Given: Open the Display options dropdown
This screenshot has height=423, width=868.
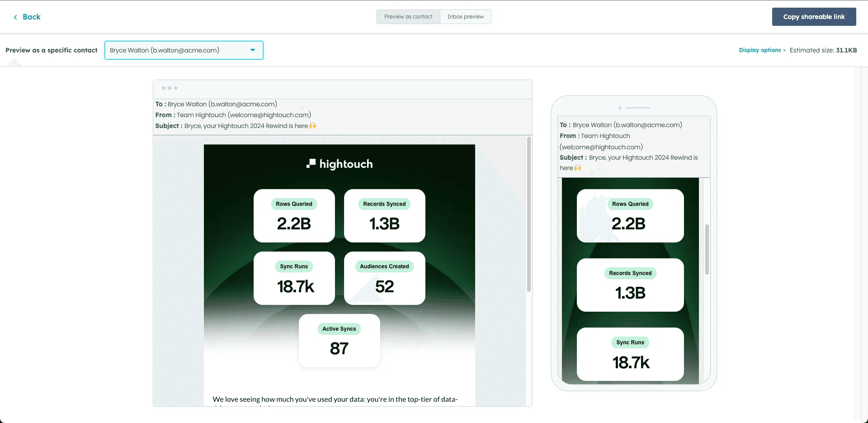Looking at the screenshot, I should (762, 50).
